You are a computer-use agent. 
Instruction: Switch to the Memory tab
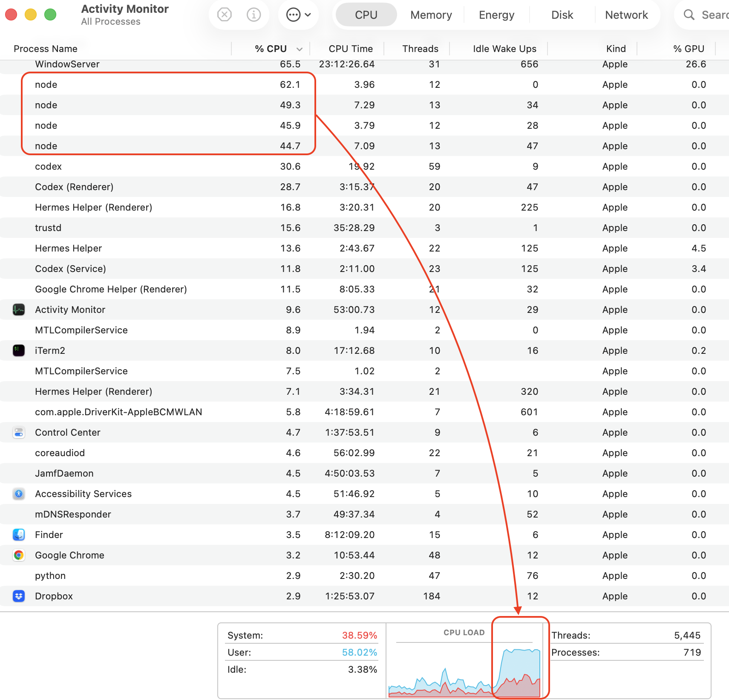[x=431, y=15]
